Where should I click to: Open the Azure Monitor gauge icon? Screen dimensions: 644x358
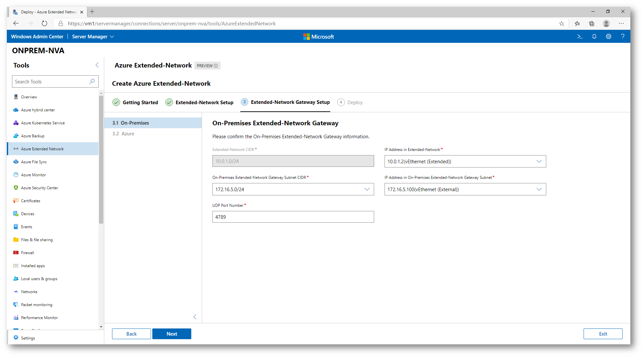pyautogui.click(x=16, y=175)
